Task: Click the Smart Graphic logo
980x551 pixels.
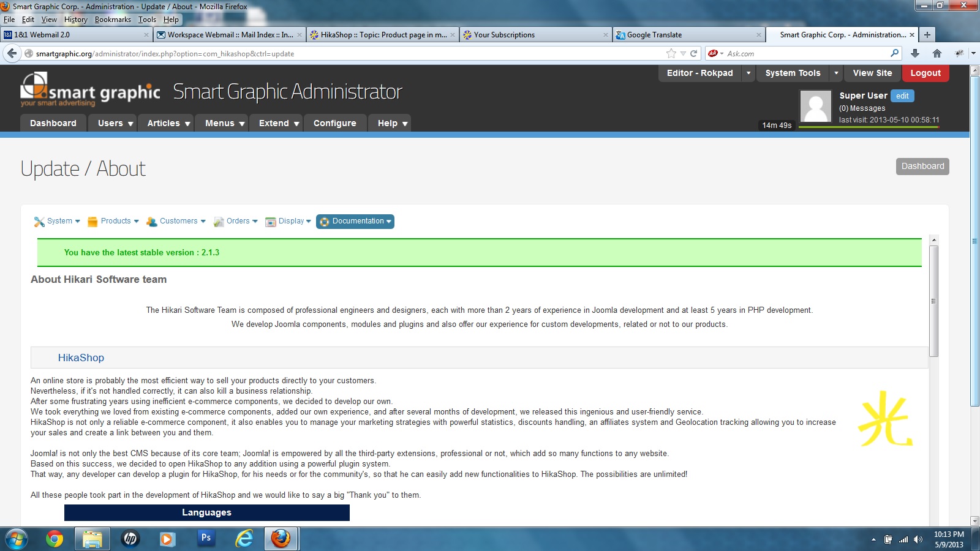Action: point(90,89)
